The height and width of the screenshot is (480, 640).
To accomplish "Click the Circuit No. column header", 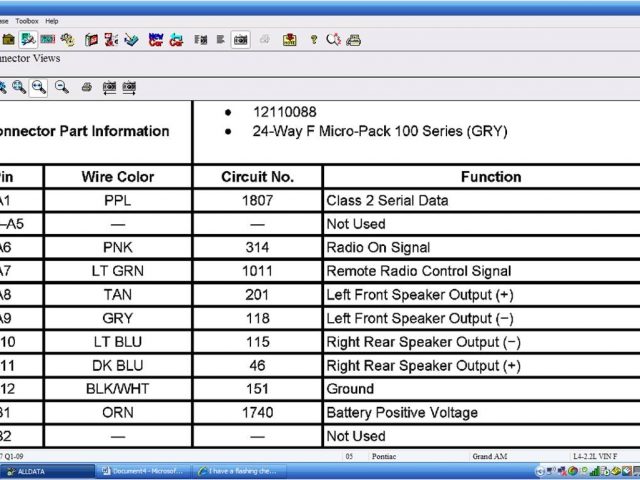I will point(257,177).
